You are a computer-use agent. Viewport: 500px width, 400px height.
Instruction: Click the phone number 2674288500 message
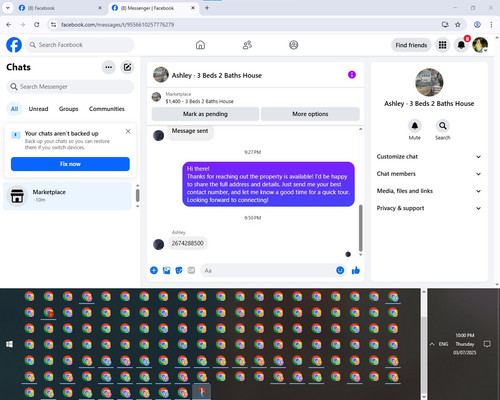pyautogui.click(x=187, y=243)
